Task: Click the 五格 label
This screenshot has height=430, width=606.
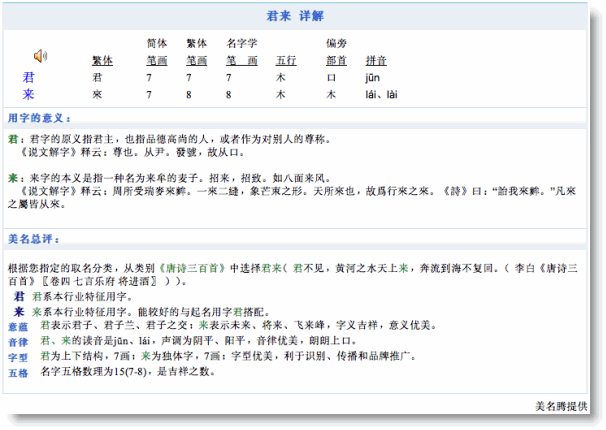Action: tap(17, 372)
